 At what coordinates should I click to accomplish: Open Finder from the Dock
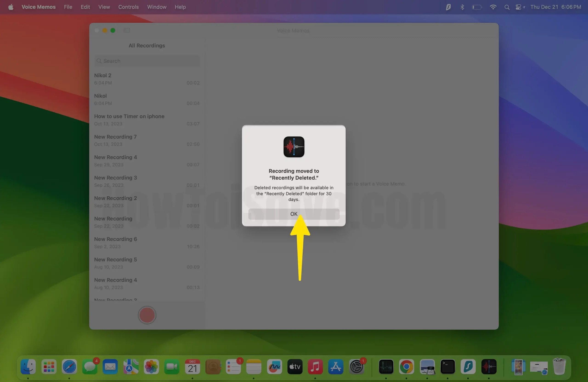(x=28, y=366)
